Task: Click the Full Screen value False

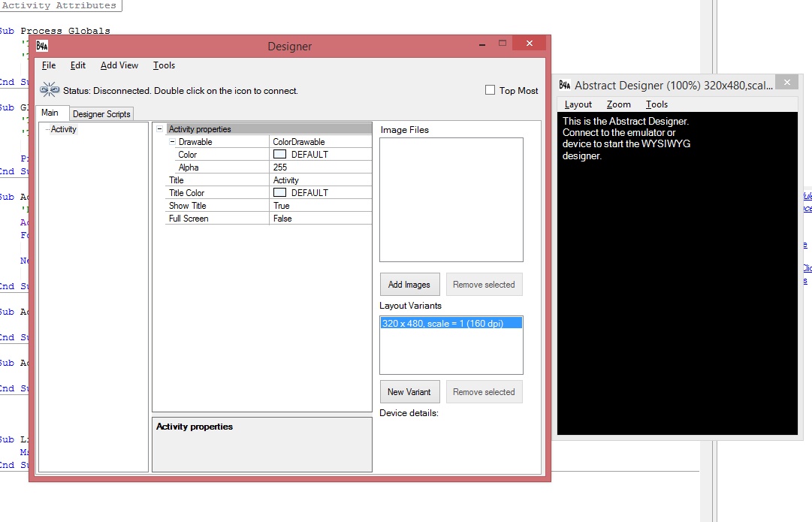Action: [x=321, y=219]
